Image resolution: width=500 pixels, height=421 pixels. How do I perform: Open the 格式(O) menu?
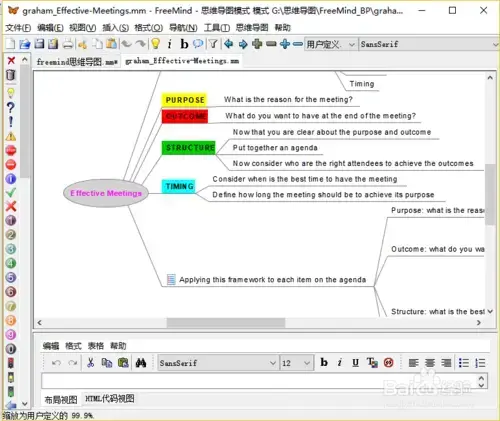(148, 27)
